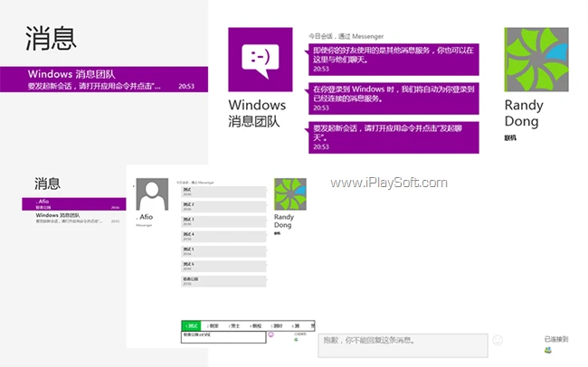Click the 测试 6 message bubble
This screenshot has width=588, height=367.
point(223,267)
